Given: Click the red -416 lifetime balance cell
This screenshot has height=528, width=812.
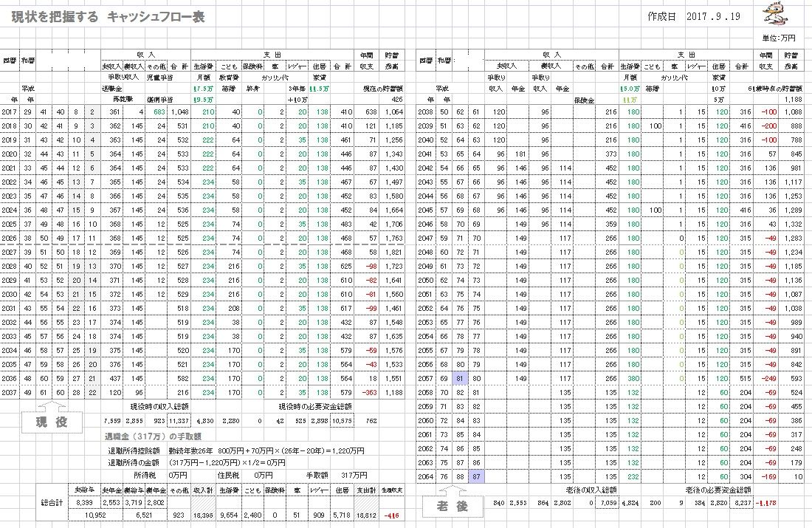Looking at the screenshot, I should click(x=393, y=515).
